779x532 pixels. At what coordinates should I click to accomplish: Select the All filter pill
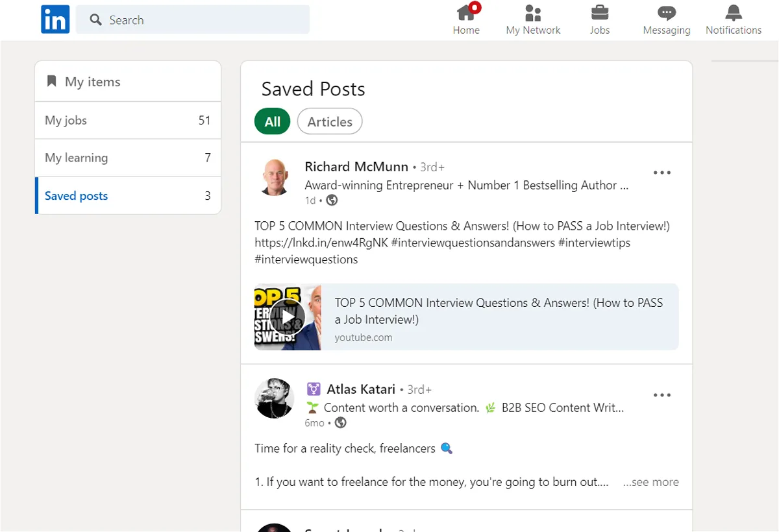pyautogui.click(x=273, y=121)
